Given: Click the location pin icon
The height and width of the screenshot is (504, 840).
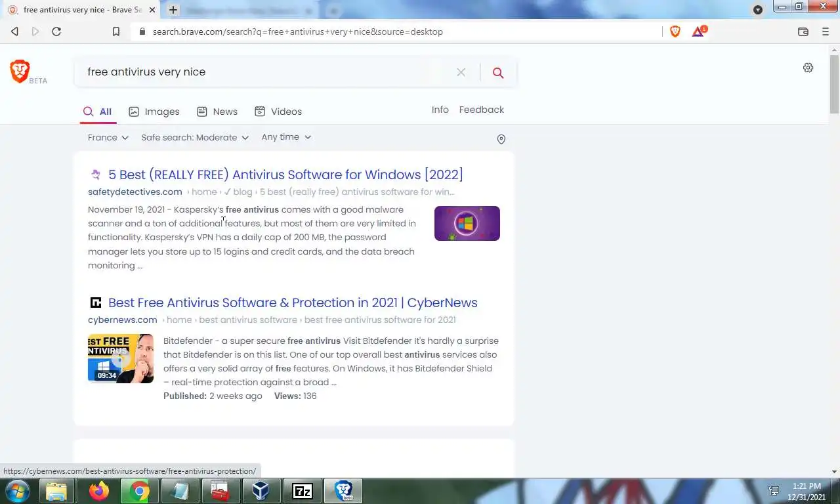Looking at the screenshot, I should [501, 139].
